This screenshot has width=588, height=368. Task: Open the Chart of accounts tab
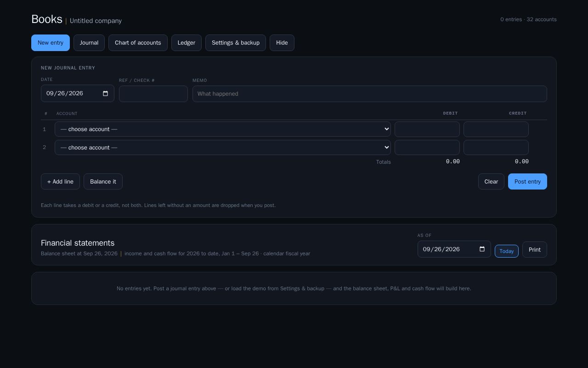[x=138, y=43]
